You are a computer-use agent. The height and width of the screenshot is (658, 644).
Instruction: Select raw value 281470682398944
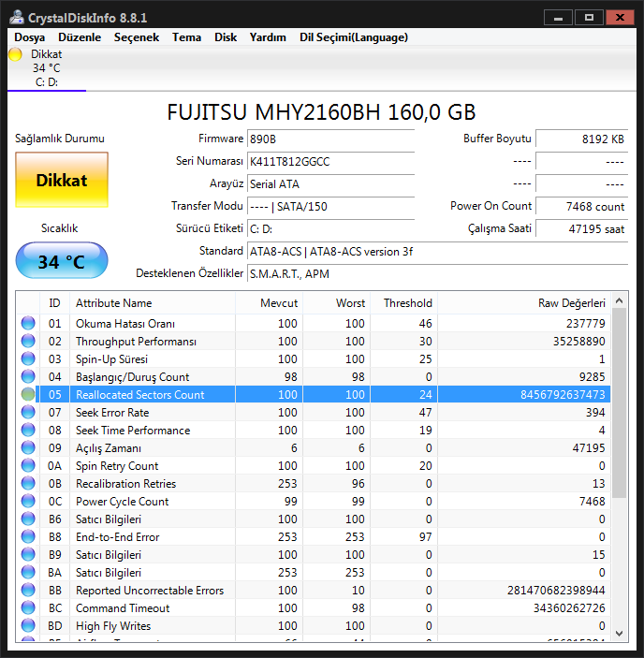click(x=556, y=591)
